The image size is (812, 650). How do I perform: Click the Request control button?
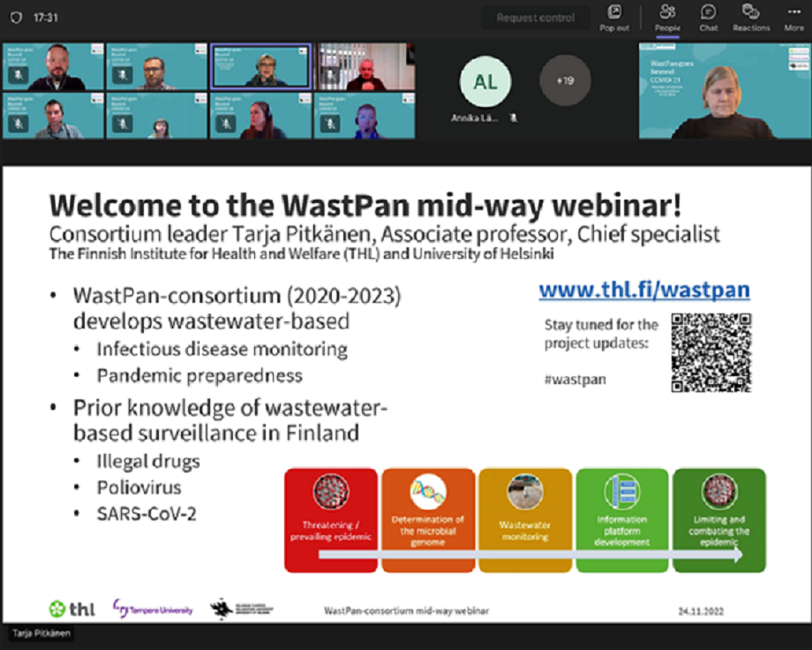point(534,18)
